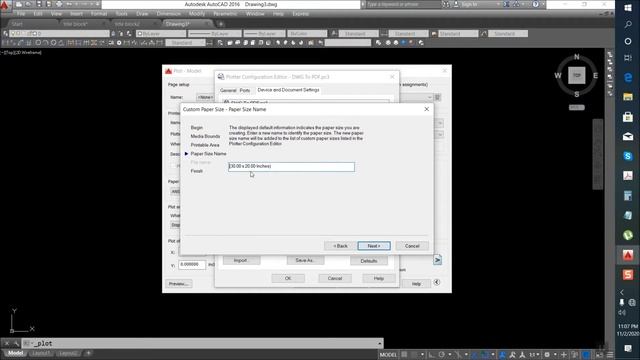The height and width of the screenshot is (360, 640).
Task: Open the Insert menu
Action: 76,14
